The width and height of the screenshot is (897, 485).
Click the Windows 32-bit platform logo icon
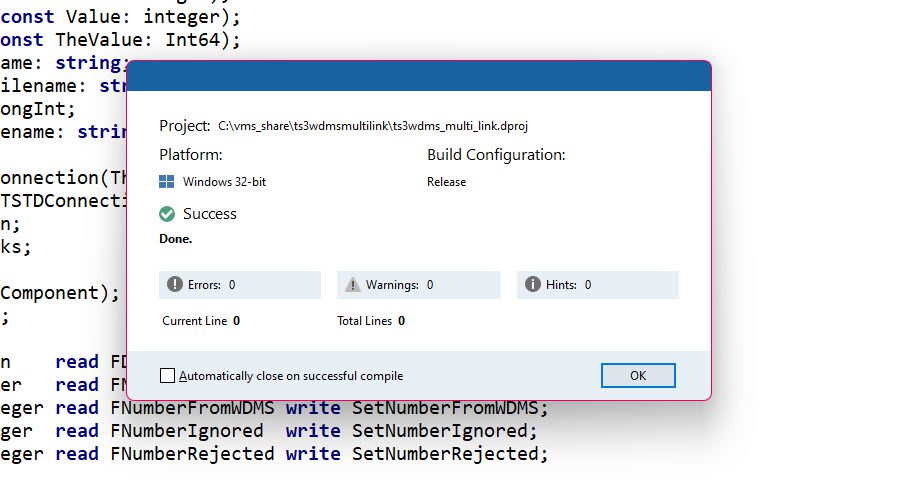pos(166,182)
